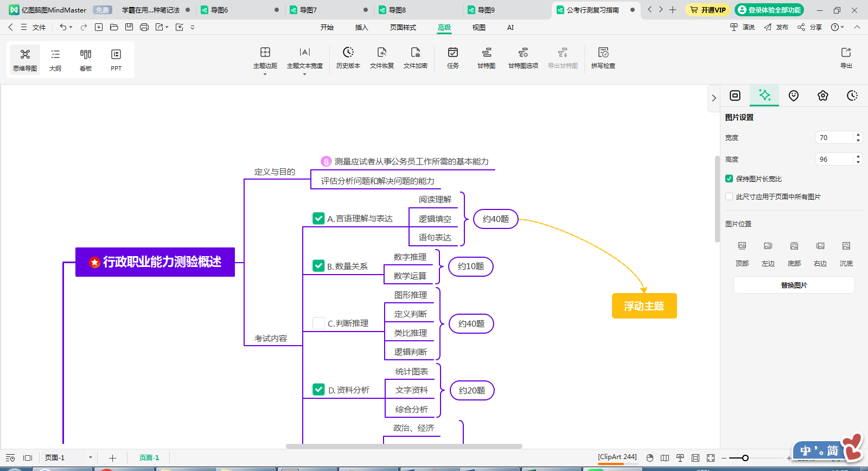The image size is (868, 471).
Task: Switch to outline view mode
Action: click(x=55, y=59)
